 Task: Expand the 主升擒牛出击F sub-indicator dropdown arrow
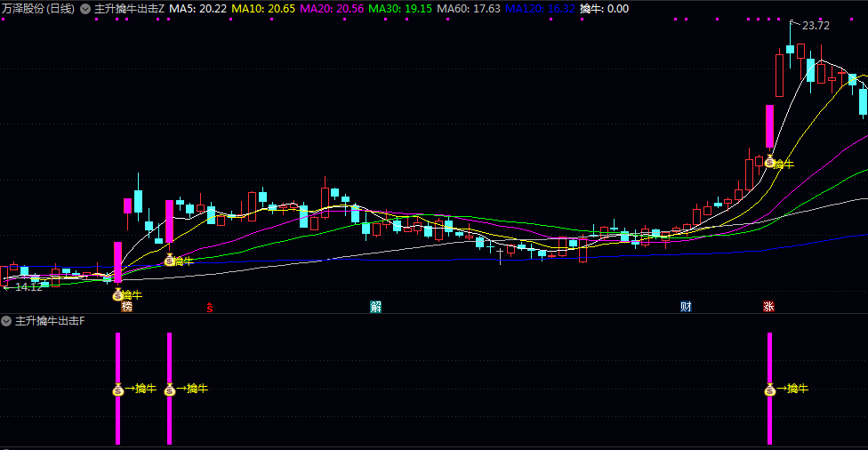6,321
